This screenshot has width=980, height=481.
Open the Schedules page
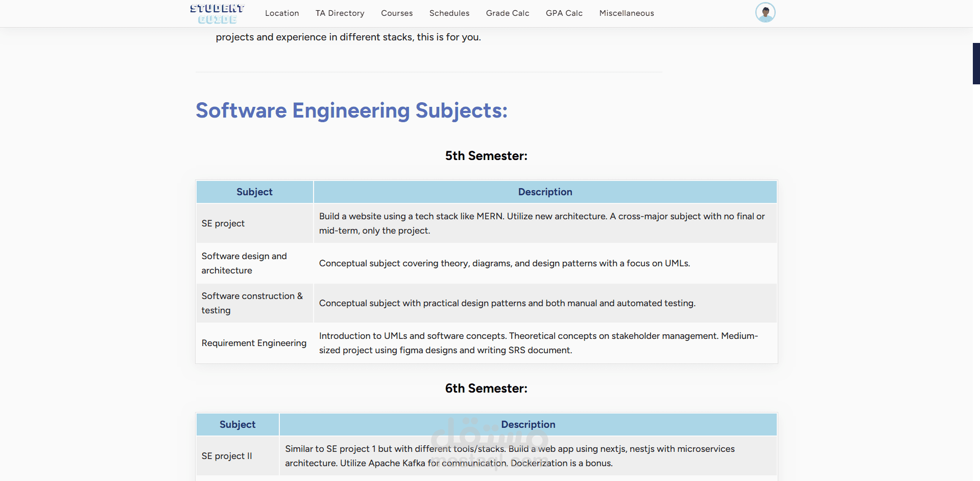click(x=449, y=13)
